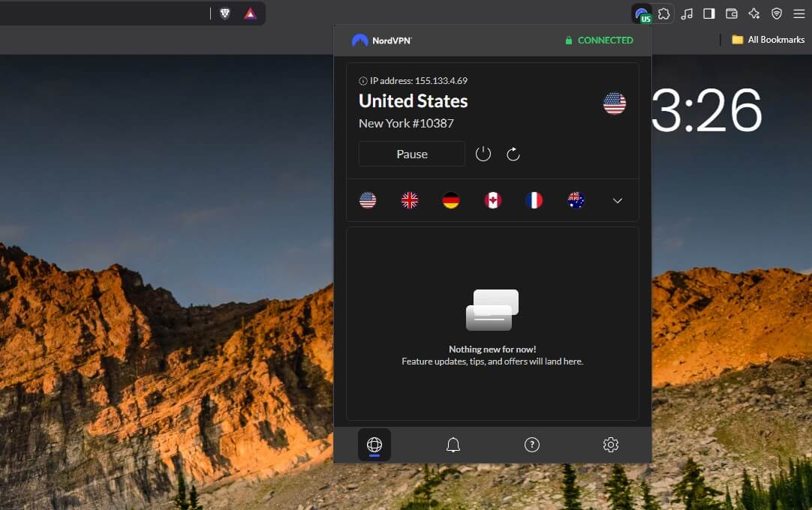Open NordVPN notifications bell
Screen dimensions: 812x510
tap(453, 444)
